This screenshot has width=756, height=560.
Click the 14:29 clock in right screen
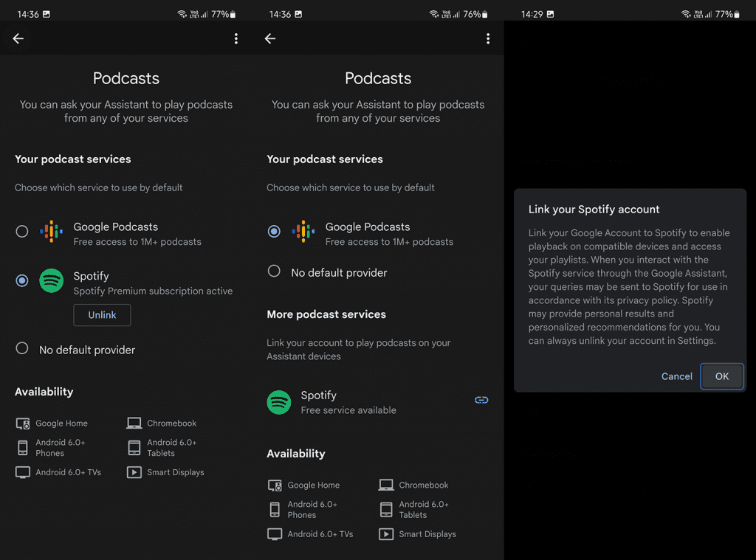532,14
